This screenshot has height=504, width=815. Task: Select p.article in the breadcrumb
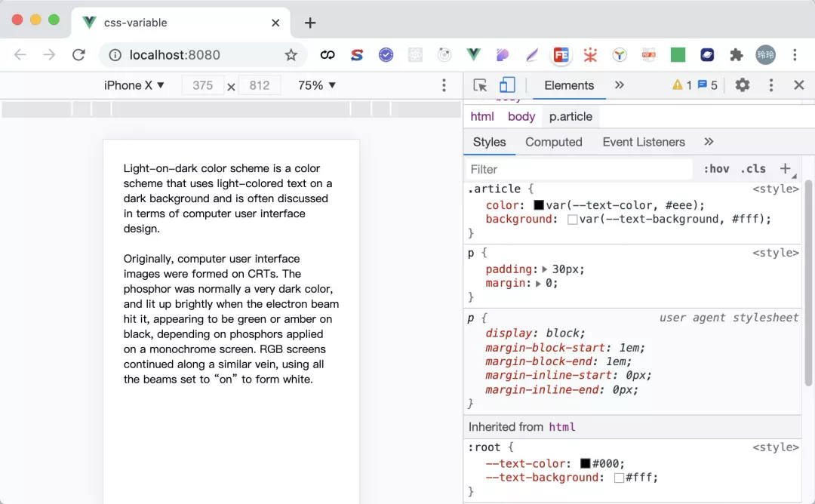[x=570, y=116]
